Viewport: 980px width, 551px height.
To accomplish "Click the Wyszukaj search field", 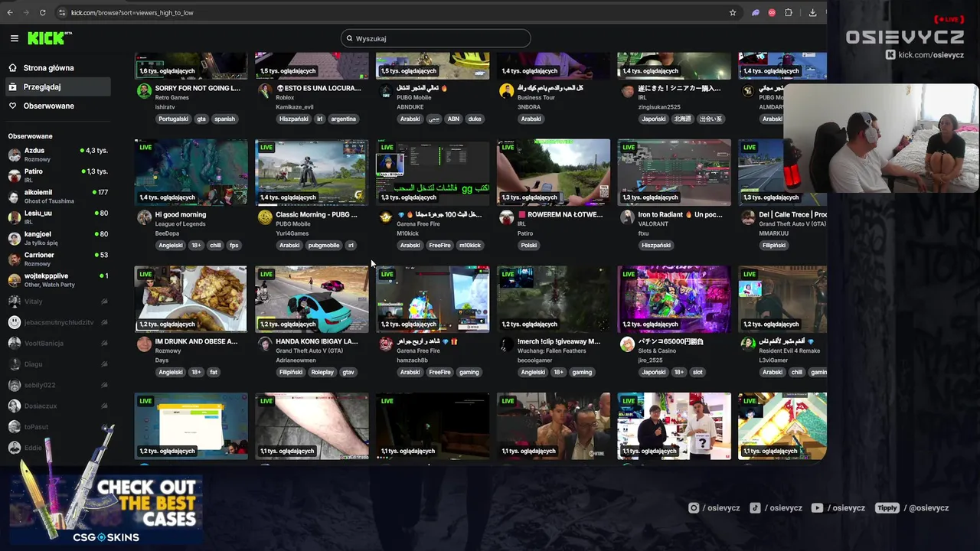I will [x=436, y=38].
